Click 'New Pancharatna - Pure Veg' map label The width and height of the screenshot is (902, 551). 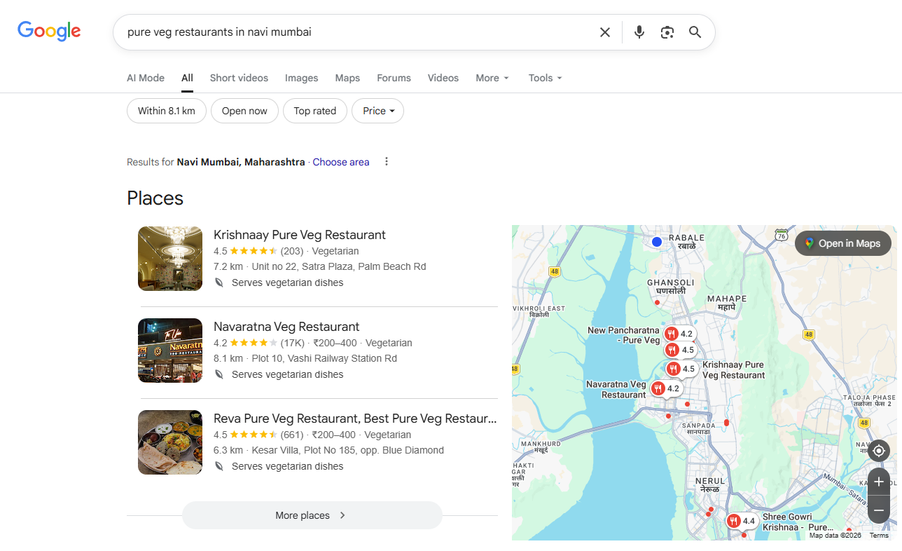pyautogui.click(x=623, y=335)
